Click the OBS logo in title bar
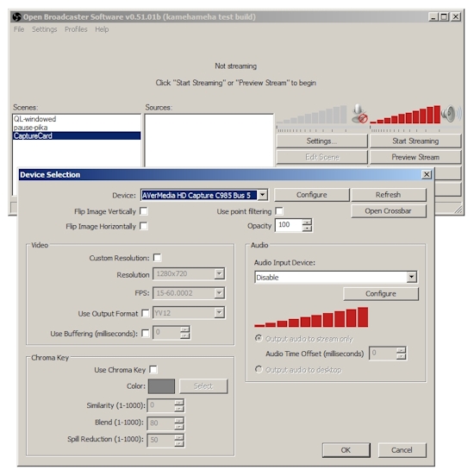Viewport: 474px width, 476px height. tap(16, 16)
